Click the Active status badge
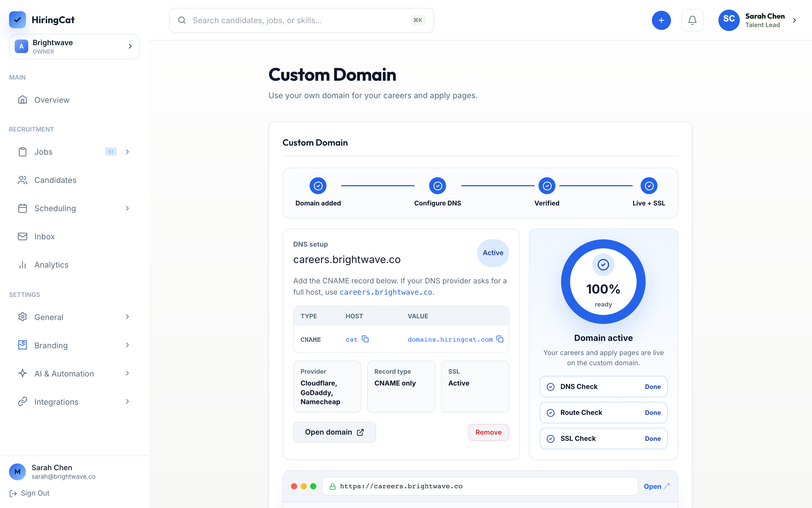Viewport: 812px width, 508px height. coord(493,253)
